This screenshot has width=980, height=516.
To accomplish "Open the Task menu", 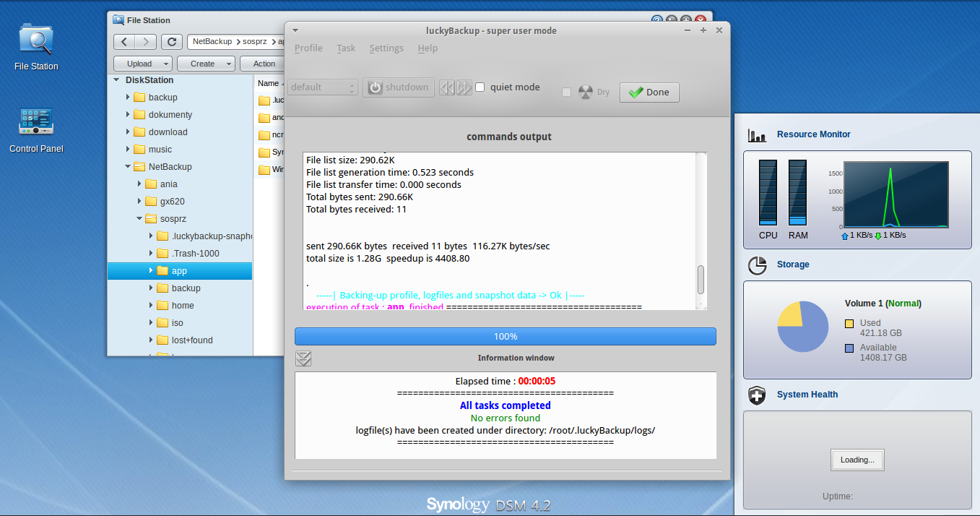I will point(346,48).
